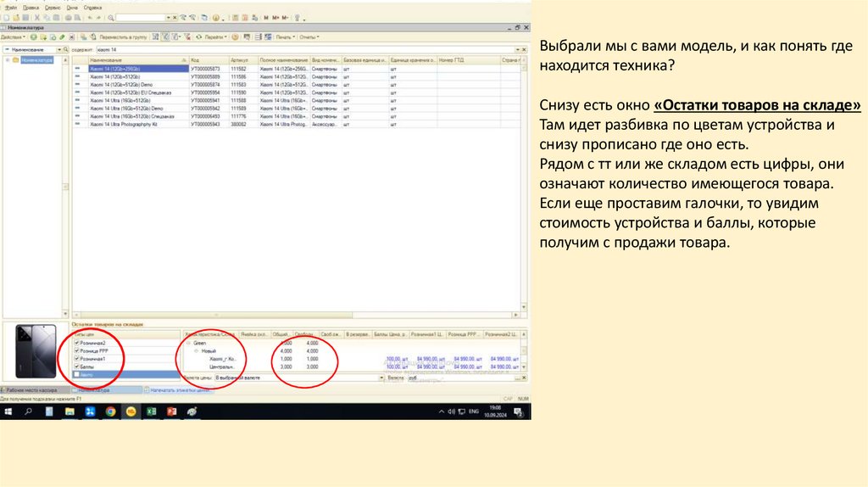The height and width of the screenshot is (487, 868).
Task: Click the Cut scissors icon
Action: (37, 18)
